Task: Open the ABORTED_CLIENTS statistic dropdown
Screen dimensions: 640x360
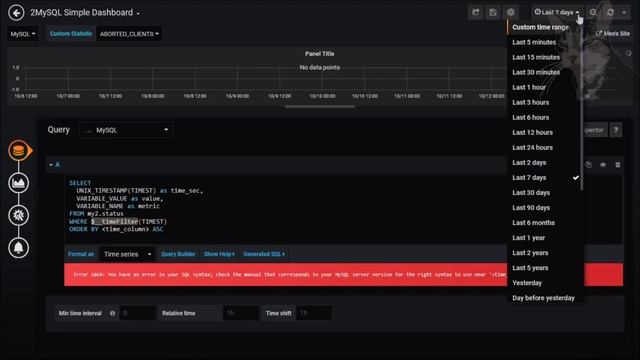Action: (129, 34)
